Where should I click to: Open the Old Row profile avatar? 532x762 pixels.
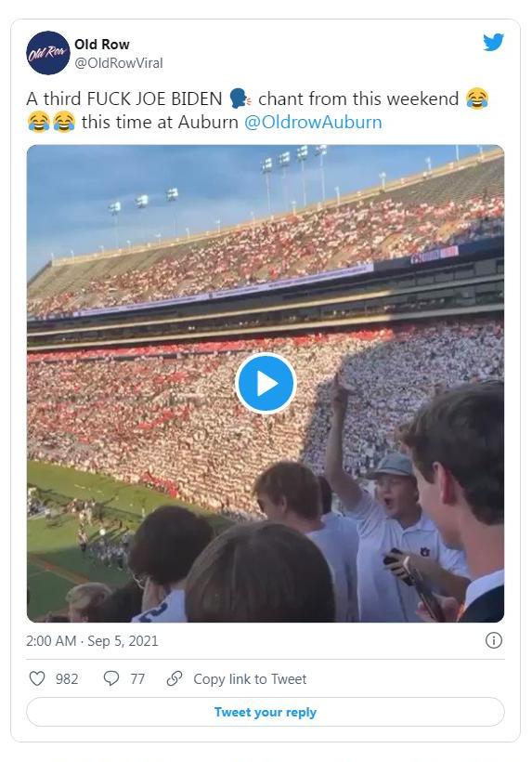47,53
